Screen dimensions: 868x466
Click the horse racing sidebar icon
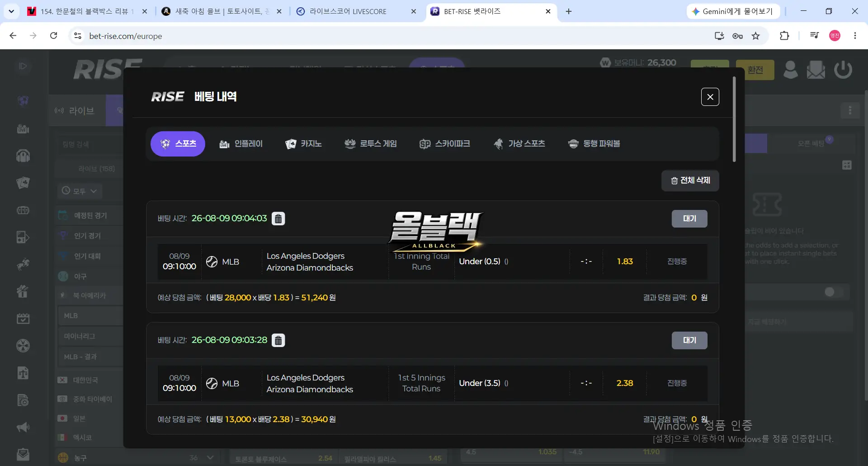[x=23, y=264]
